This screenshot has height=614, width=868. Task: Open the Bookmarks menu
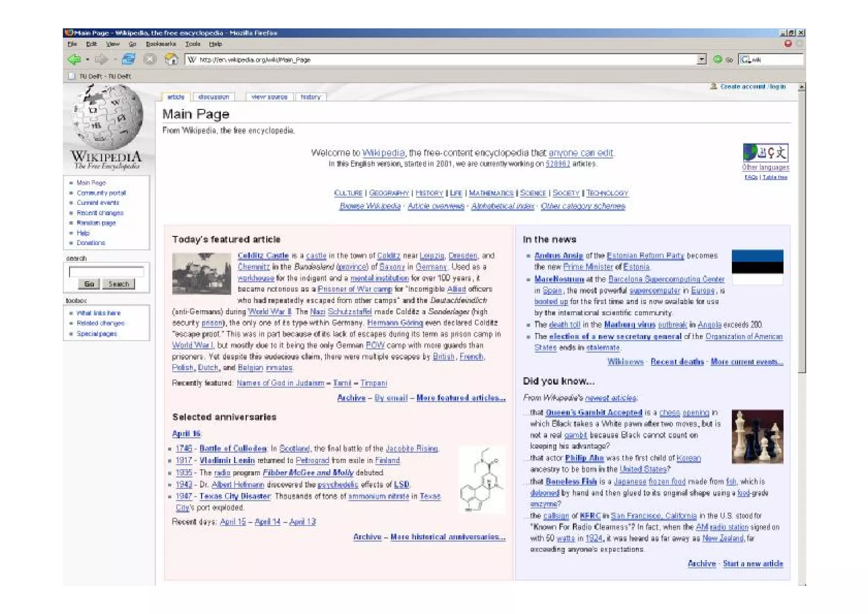(161, 44)
